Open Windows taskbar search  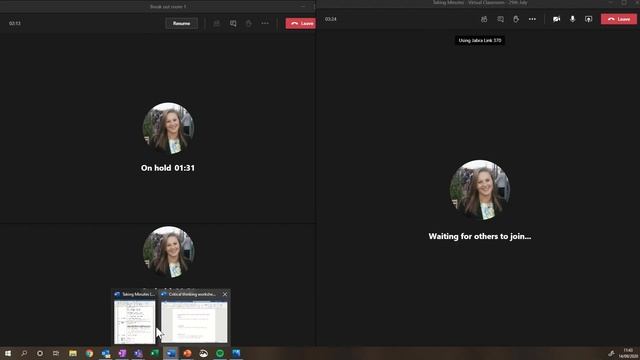[24, 353]
